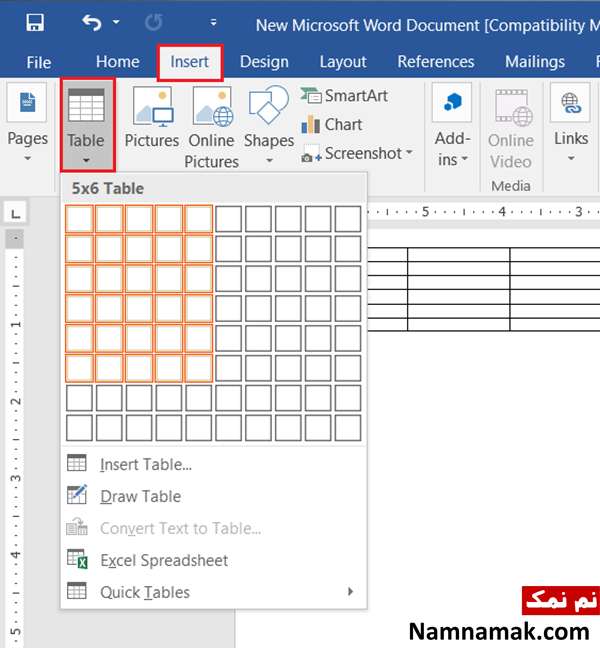Collapse the Table dropdown arrow

point(86,160)
